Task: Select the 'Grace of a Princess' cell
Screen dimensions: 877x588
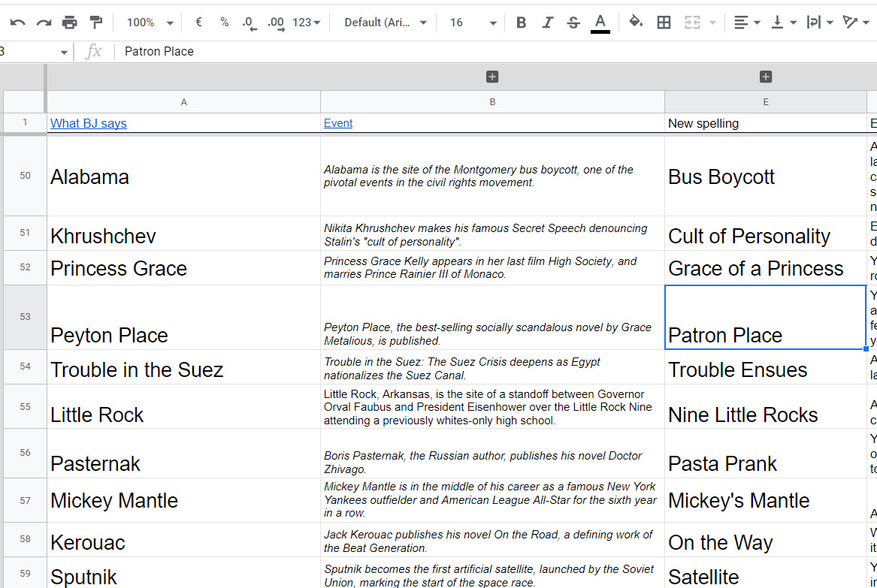Action: point(765,268)
